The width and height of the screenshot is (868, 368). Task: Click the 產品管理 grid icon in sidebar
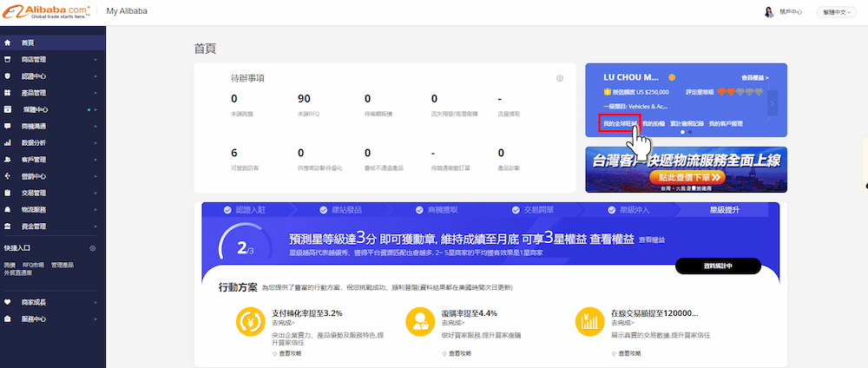(7, 93)
